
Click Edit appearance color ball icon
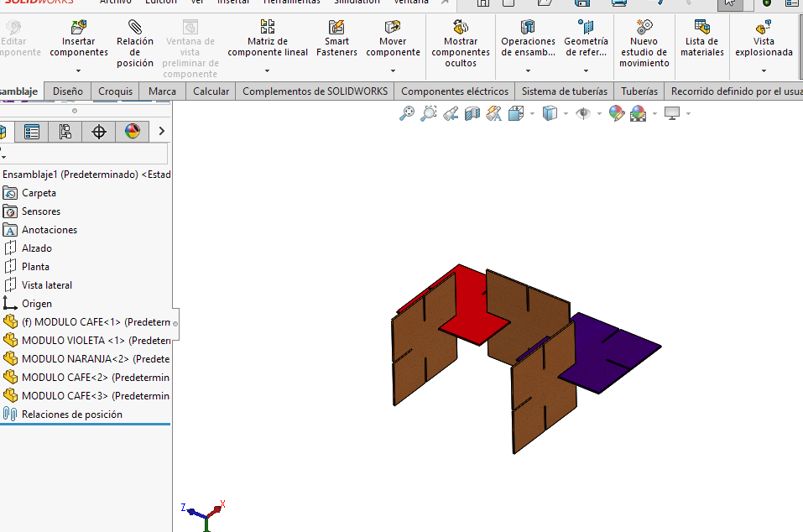coord(617,113)
